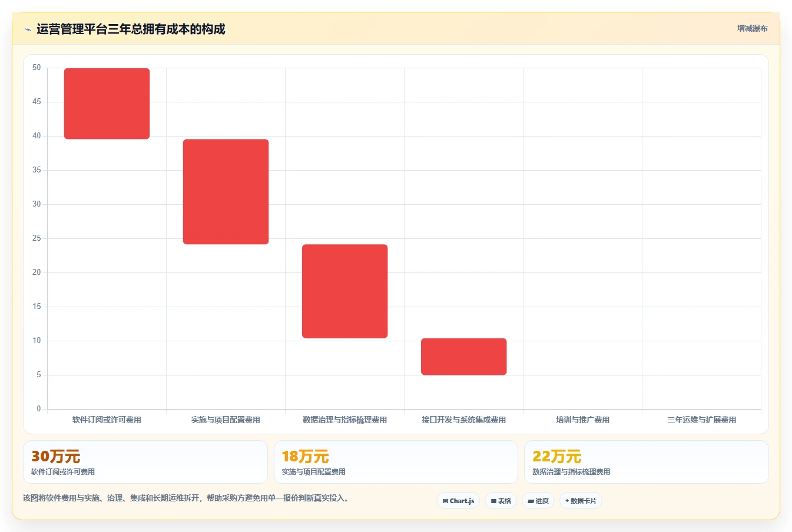The image size is (792, 532).
Task: Click the 数据卡片 tag
Action: [x=581, y=501]
